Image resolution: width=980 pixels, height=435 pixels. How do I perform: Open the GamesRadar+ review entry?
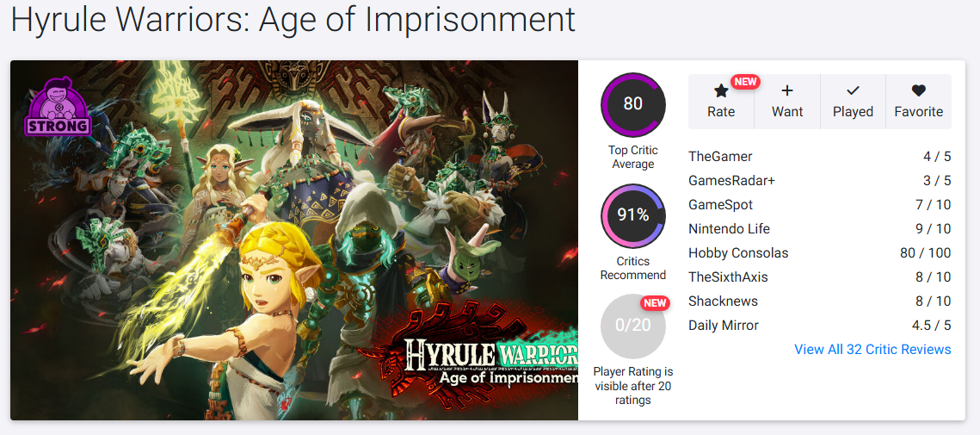(731, 181)
